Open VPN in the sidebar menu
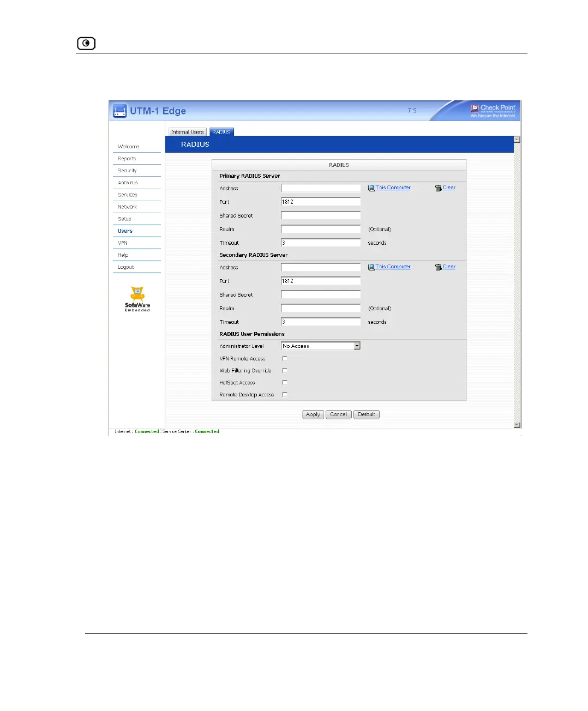The image size is (588, 711). point(123,243)
